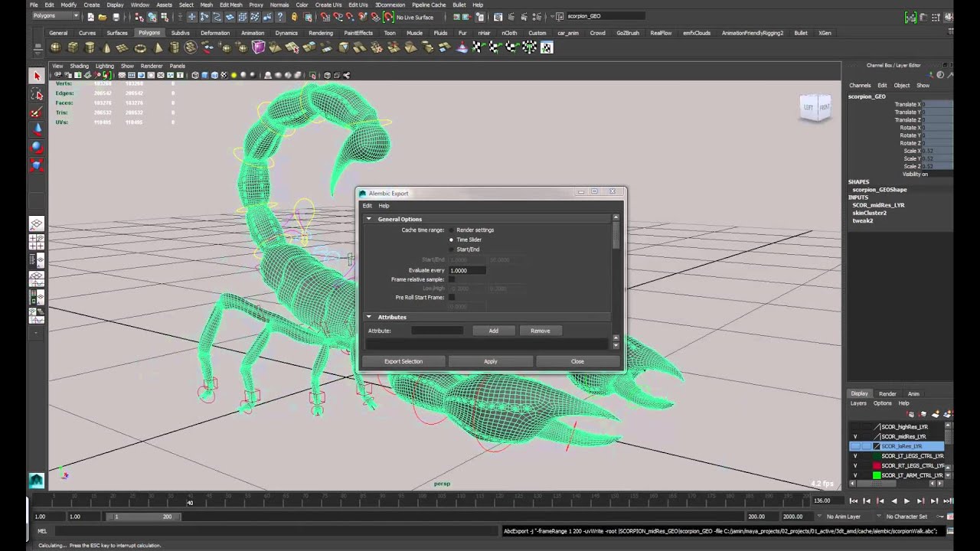Open the Pipeline Cache menu
Image resolution: width=980 pixels, height=551 pixels.
pyautogui.click(x=429, y=5)
